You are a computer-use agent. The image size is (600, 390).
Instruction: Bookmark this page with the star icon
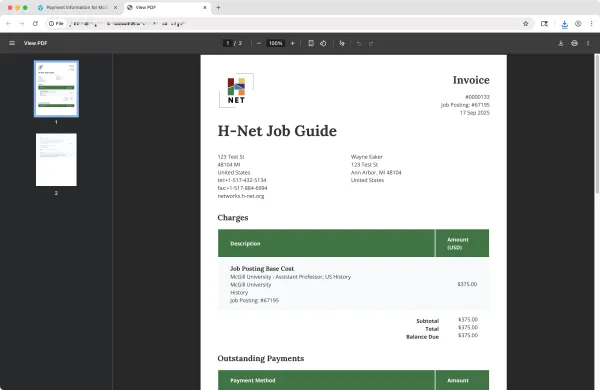click(526, 24)
